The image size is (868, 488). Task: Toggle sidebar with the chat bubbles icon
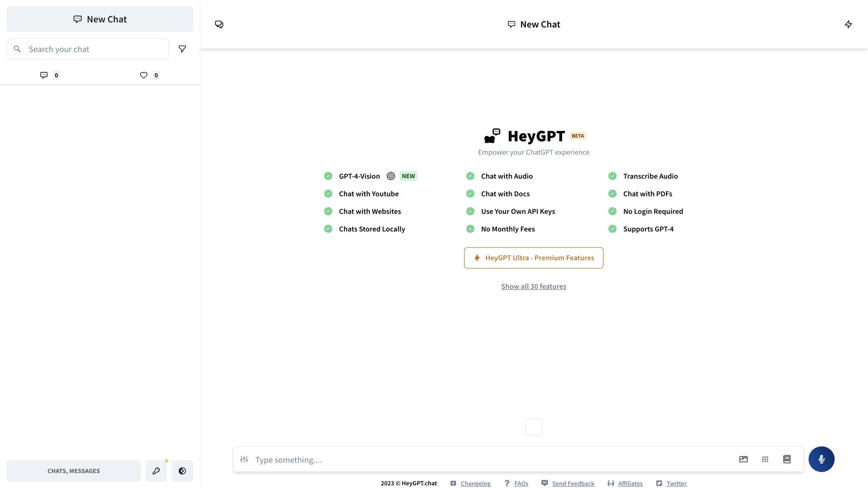(219, 24)
